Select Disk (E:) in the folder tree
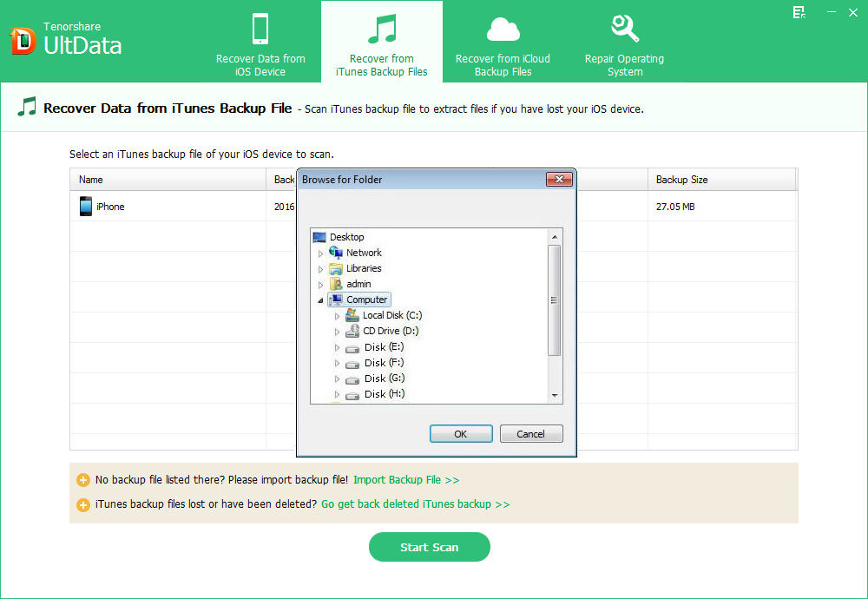Viewport: 868px width, 599px height. point(385,347)
